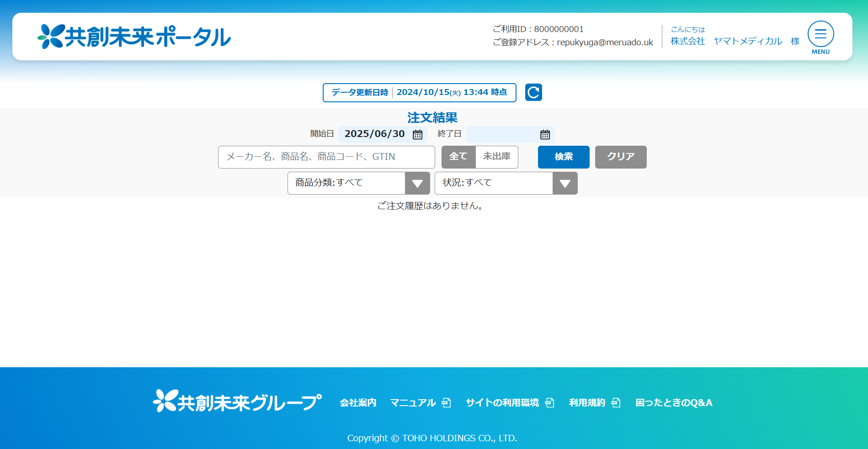Select the 全て filter toggle
The image size is (868, 449).
458,157
